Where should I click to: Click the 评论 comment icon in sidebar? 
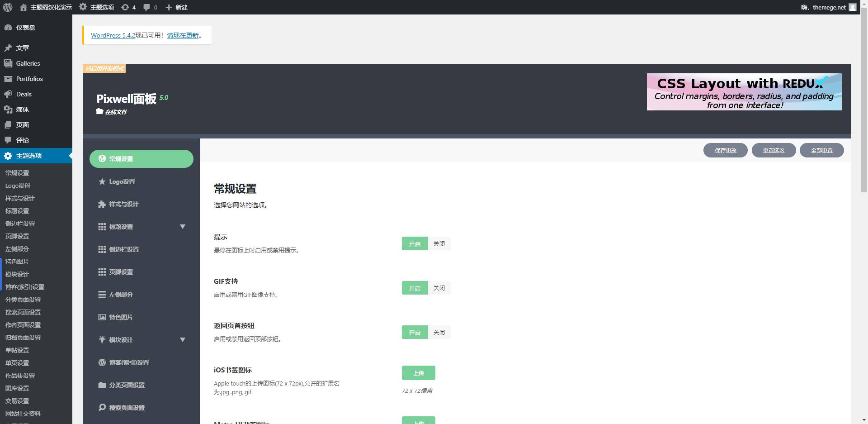click(8, 140)
